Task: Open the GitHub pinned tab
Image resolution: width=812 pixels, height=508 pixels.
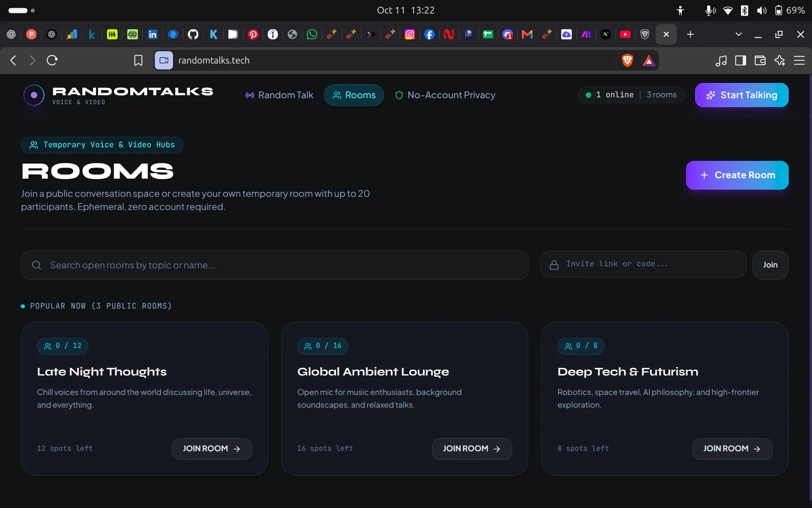Action: point(193,34)
